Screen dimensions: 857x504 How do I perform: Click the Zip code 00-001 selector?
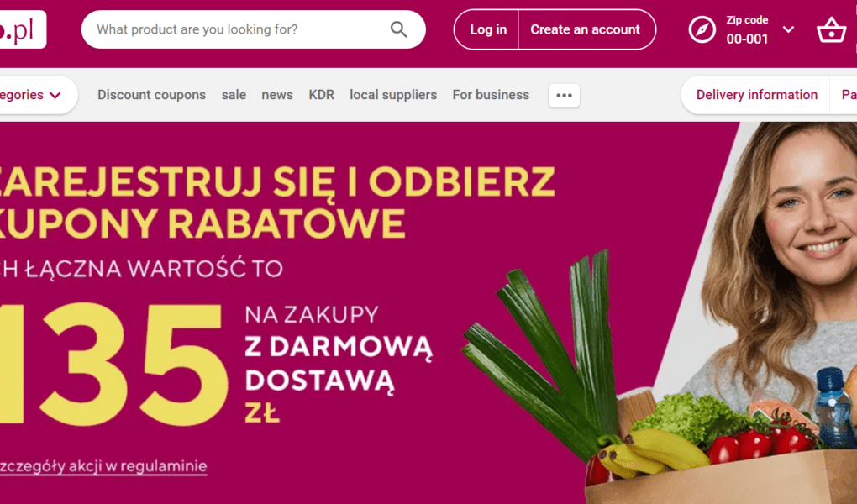click(747, 29)
